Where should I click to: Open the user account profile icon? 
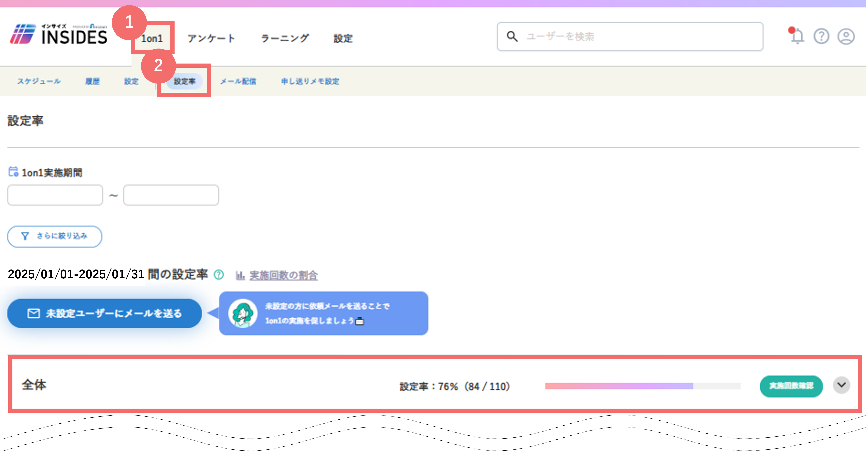(x=846, y=36)
